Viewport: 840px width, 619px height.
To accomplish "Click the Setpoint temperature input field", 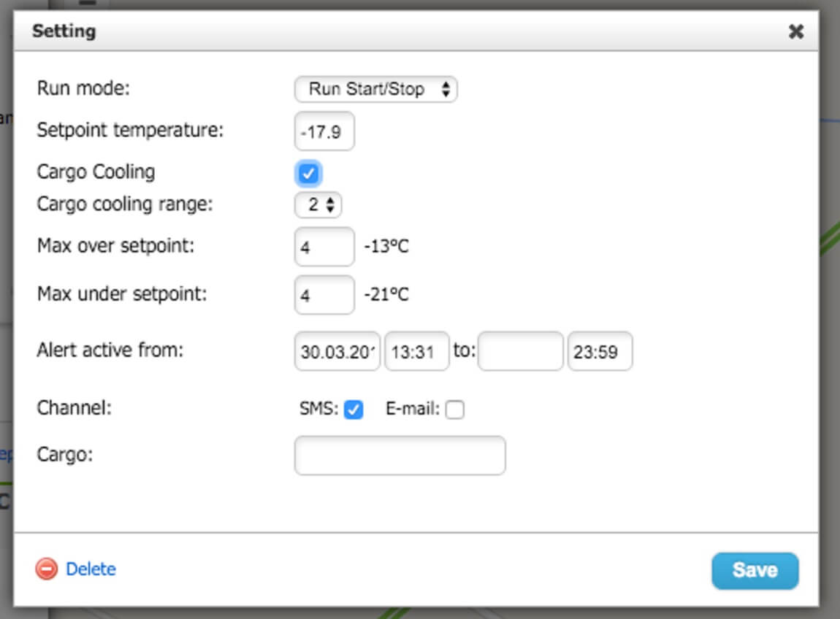I will (x=324, y=131).
